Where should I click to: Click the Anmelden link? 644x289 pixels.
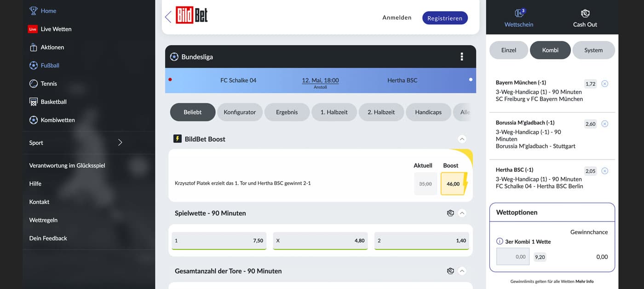397,17
